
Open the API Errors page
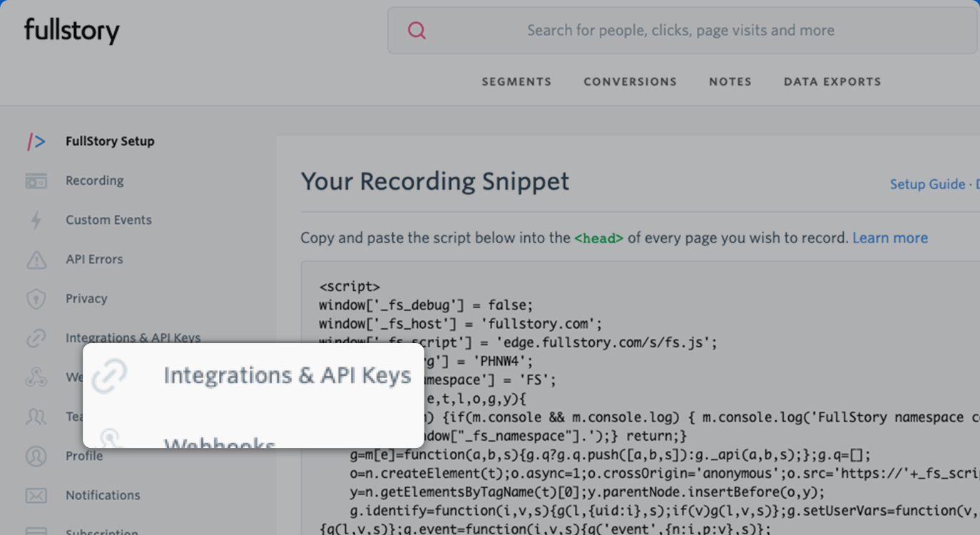94,259
